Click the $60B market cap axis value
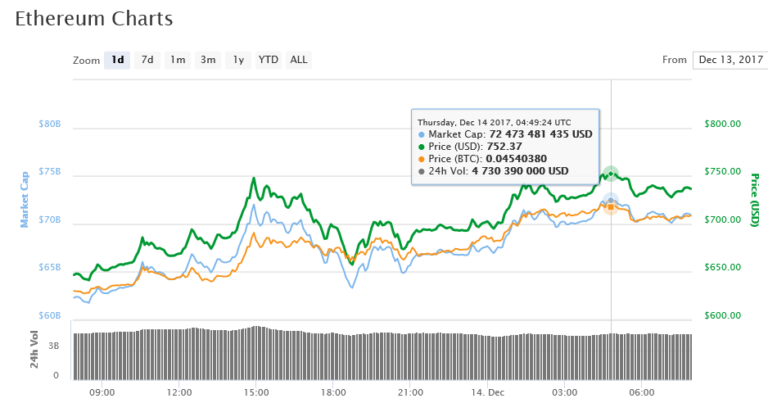 pos(49,315)
